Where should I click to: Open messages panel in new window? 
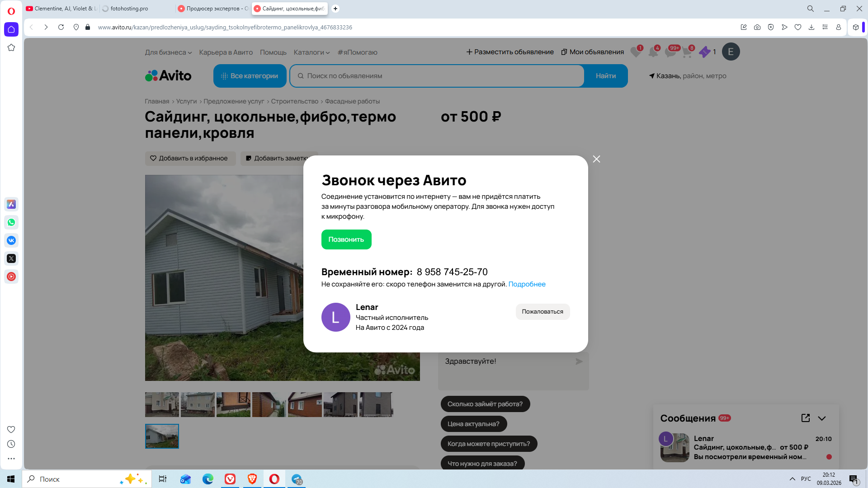[x=805, y=418]
